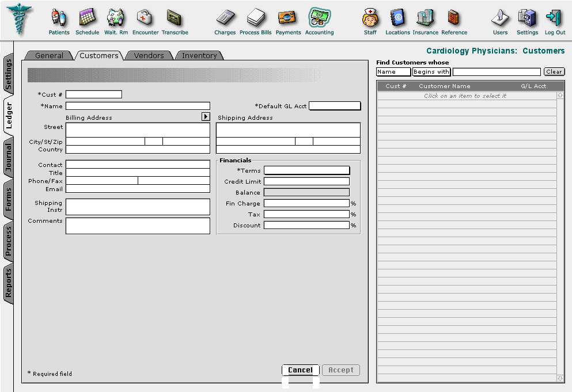Viewport: 572px width, 392px height.
Task: Click the Clear search button
Action: click(x=554, y=72)
